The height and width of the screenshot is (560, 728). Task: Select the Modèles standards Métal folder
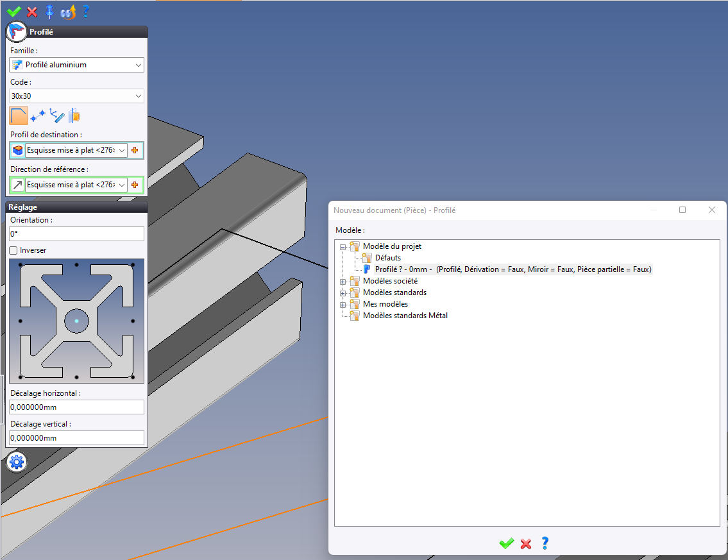click(x=405, y=316)
